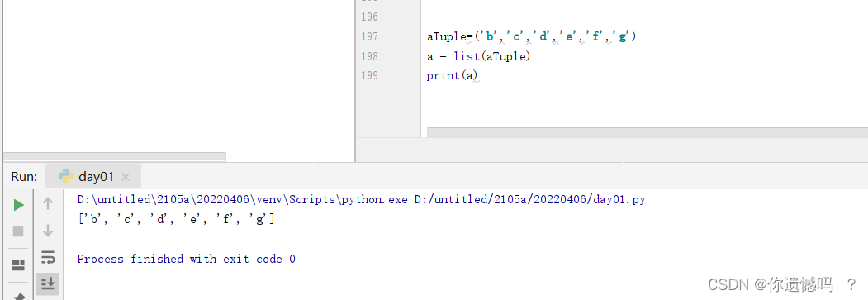Toggle soft-wrap in the Run console
The image size is (868, 300).
(48, 257)
